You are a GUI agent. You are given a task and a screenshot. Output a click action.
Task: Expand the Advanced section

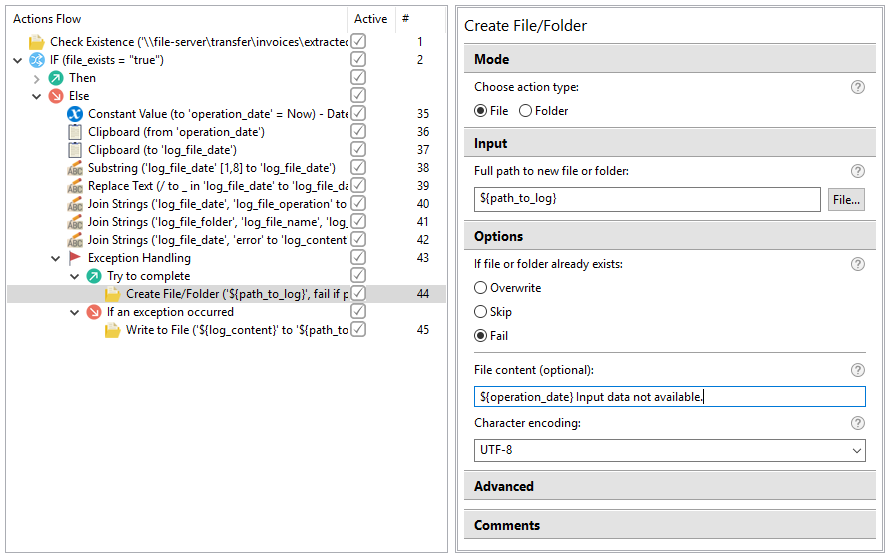pos(670,487)
